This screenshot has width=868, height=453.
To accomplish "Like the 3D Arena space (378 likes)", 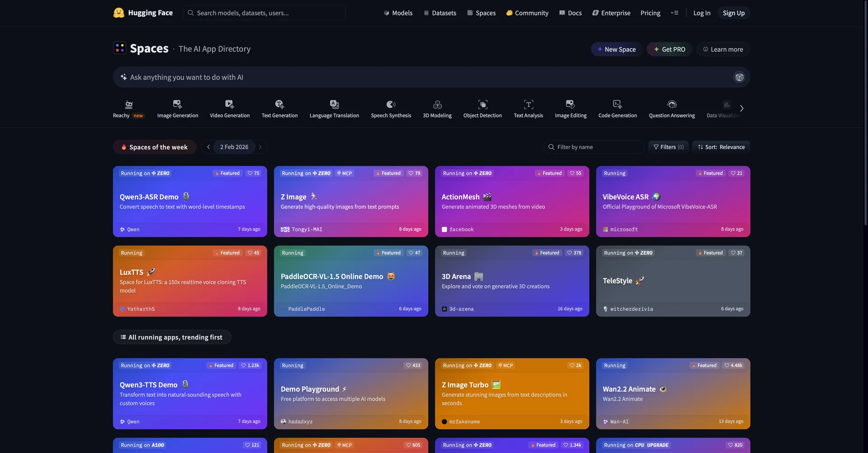I will [x=574, y=253].
